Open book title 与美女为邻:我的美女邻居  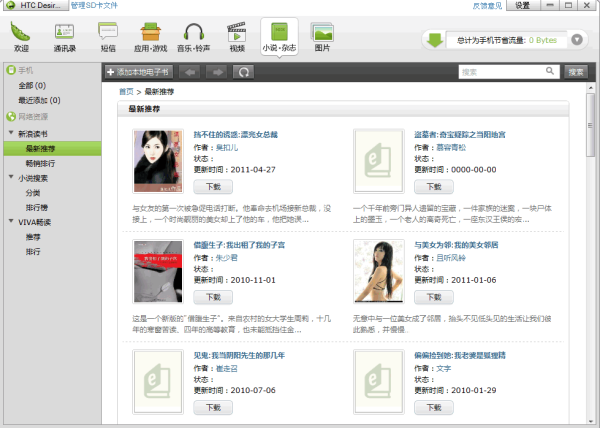coord(456,245)
